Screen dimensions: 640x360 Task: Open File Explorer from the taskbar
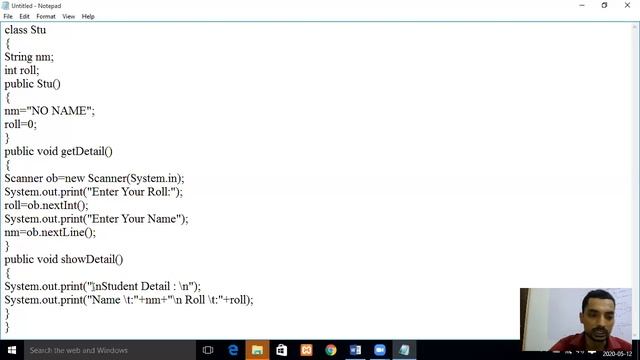coord(257,350)
